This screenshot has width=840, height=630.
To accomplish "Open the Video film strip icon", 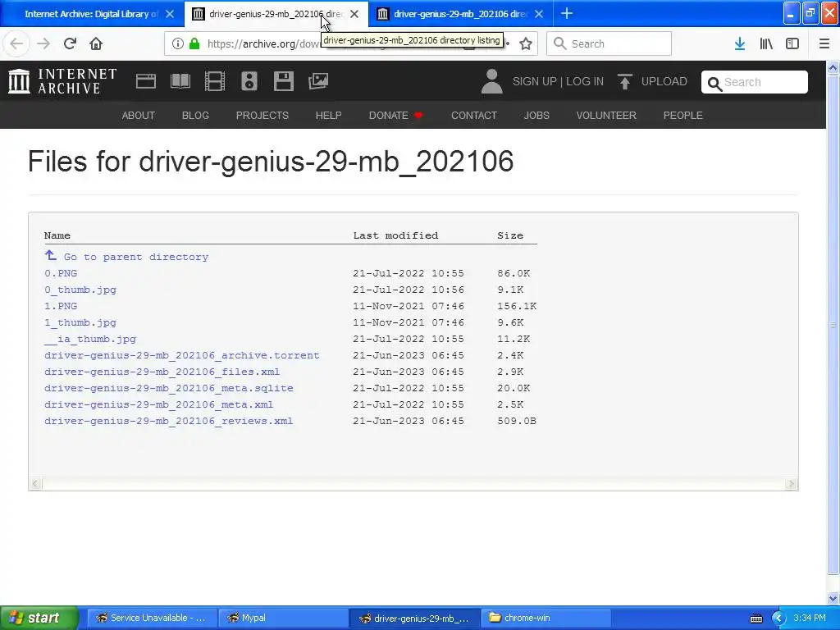I will pyautogui.click(x=215, y=81).
